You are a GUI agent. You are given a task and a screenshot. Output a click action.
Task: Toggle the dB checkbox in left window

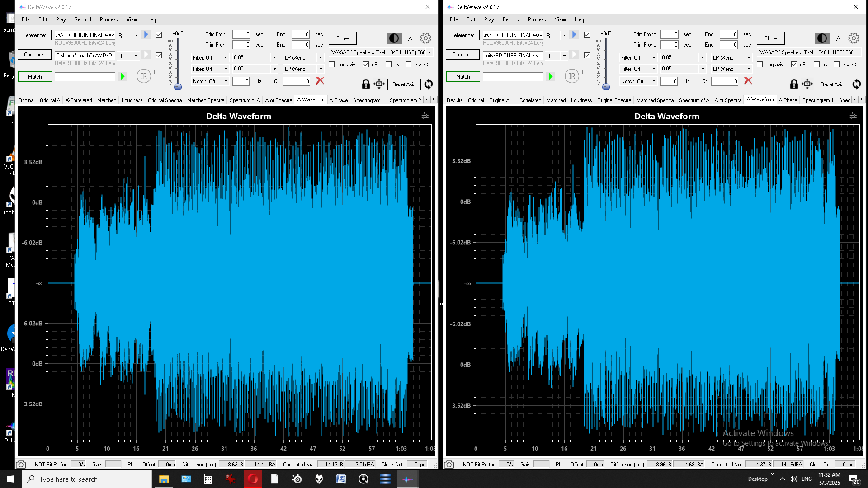point(366,65)
